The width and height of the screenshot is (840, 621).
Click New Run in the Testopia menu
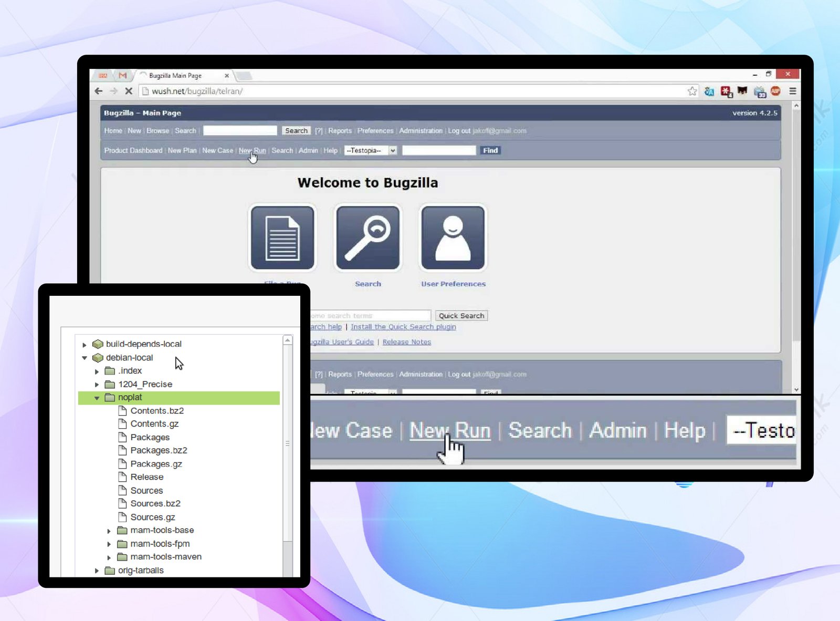point(252,151)
